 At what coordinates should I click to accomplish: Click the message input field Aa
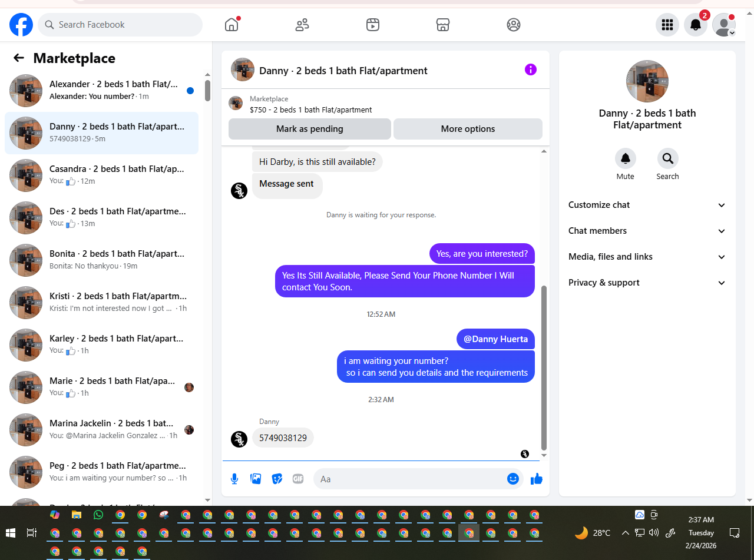click(x=411, y=479)
